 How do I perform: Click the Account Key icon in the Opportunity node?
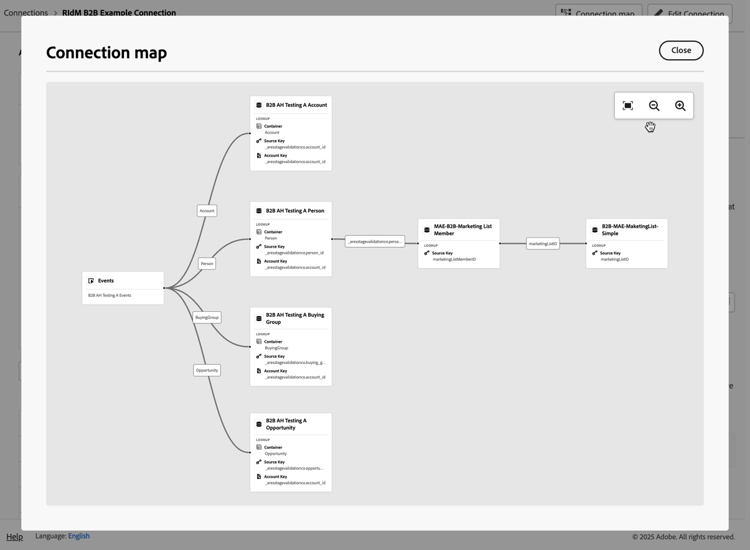259,476
